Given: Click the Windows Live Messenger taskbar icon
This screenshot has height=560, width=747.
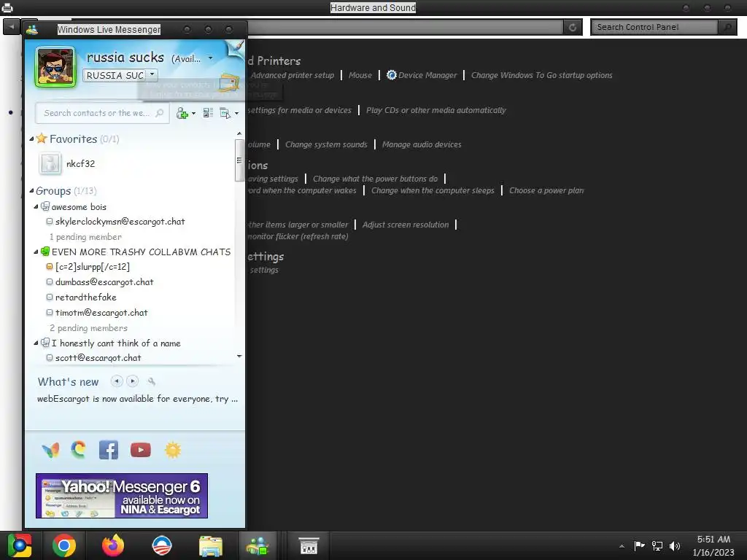Looking at the screenshot, I should point(258,546).
